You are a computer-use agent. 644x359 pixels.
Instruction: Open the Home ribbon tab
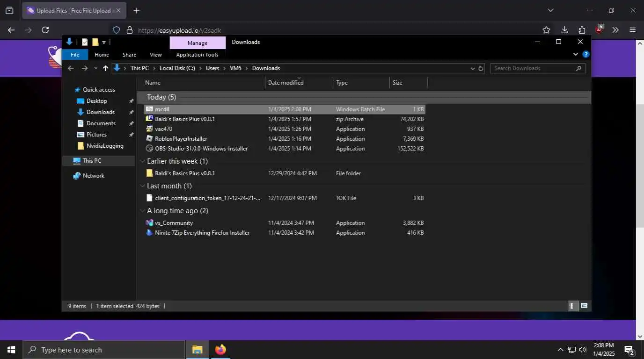point(102,55)
